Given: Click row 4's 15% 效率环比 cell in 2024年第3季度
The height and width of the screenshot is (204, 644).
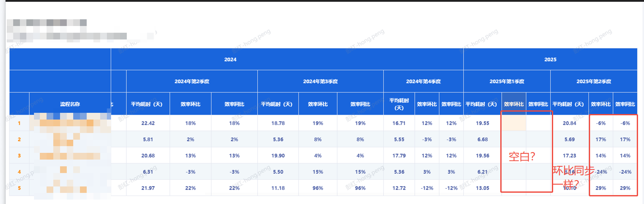Looking at the screenshot, I should [318, 172].
